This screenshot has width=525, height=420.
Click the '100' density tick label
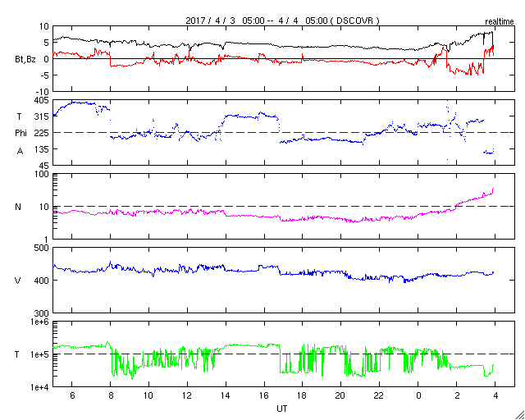tap(43, 174)
